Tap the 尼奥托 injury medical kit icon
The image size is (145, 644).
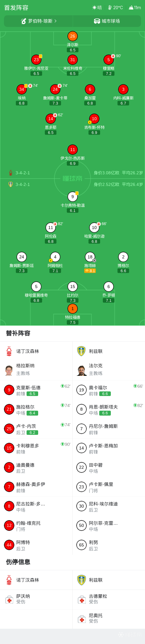82,619
